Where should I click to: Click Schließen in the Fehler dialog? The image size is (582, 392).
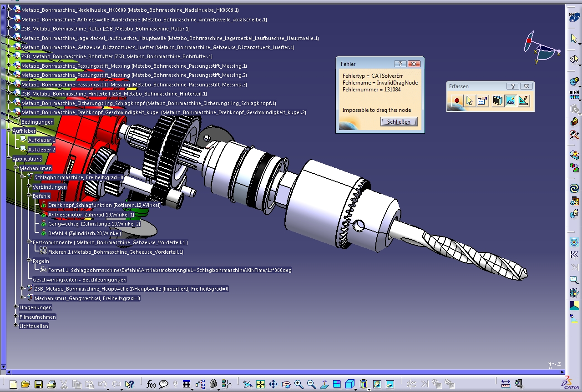[x=399, y=121]
